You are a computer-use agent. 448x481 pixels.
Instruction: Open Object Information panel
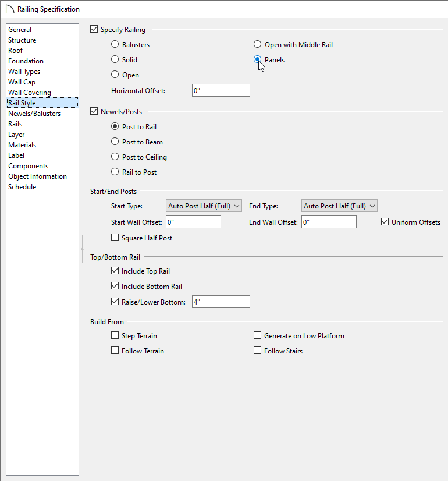(x=37, y=176)
